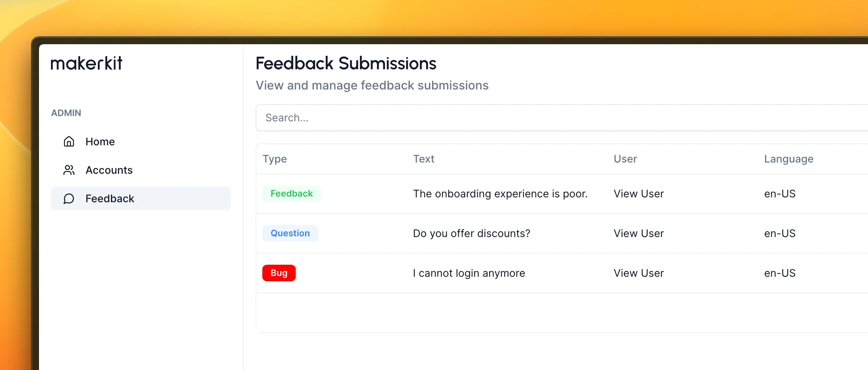Click the Accounts people icon

(69, 170)
